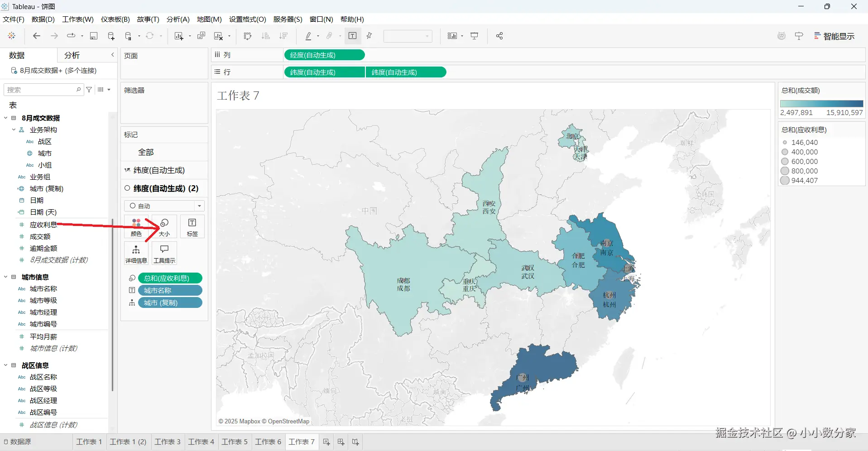Toggle show mark labels toolbar button
Screen dimensions: 868x451
[x=353, y=36]
